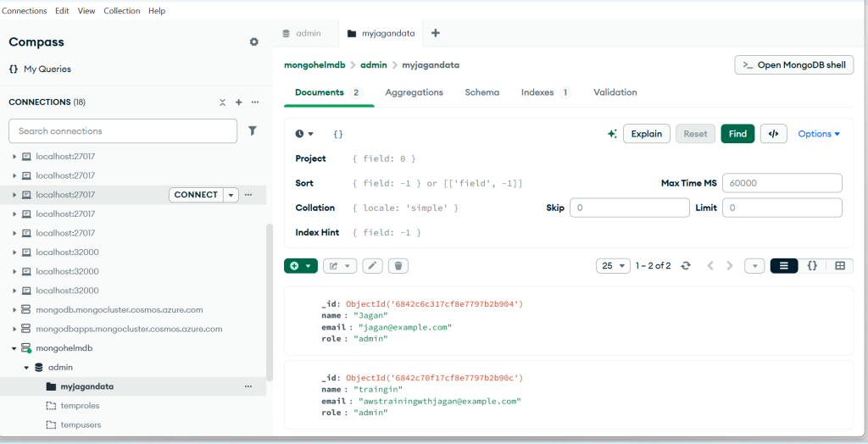Switch to Table view
Screen dimensions: 868x444
[x=840, y=266]
